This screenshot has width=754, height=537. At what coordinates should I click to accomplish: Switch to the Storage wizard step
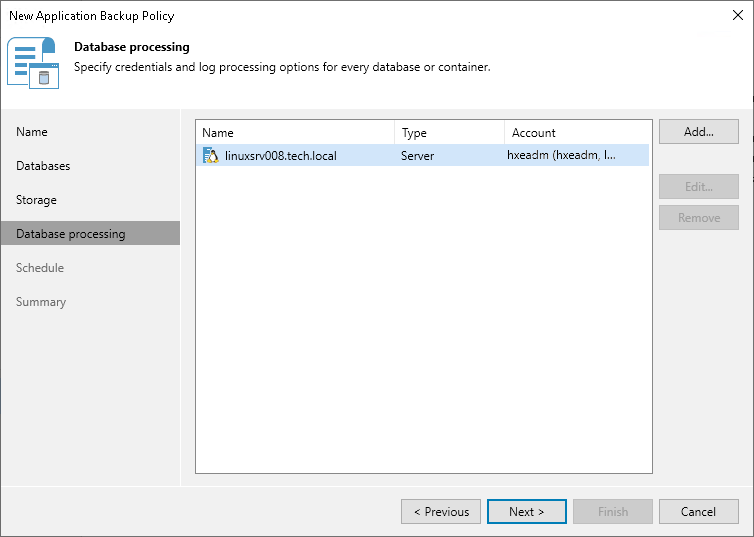coord(37,200)
